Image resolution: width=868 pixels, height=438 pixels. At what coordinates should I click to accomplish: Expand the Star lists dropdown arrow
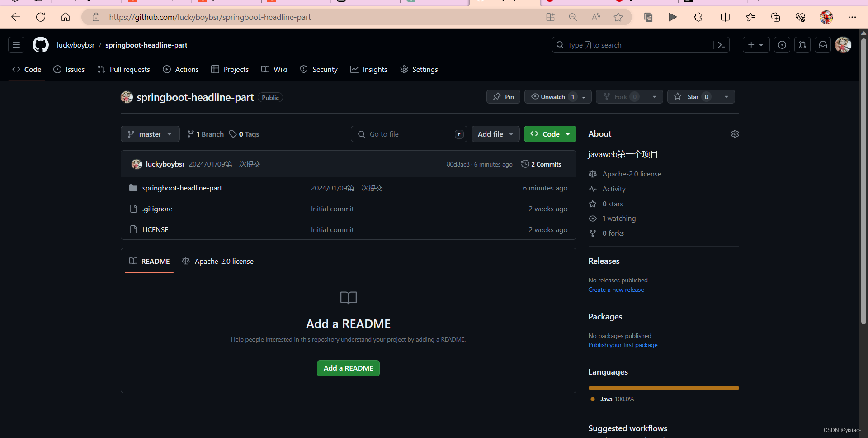click(x=726, y=97)
